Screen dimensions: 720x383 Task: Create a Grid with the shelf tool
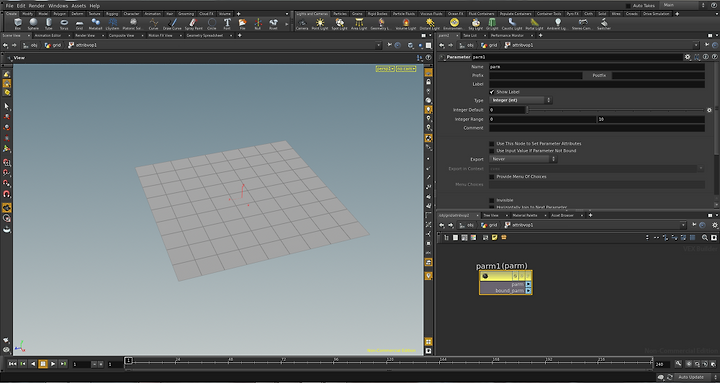[x=79, y=23]
